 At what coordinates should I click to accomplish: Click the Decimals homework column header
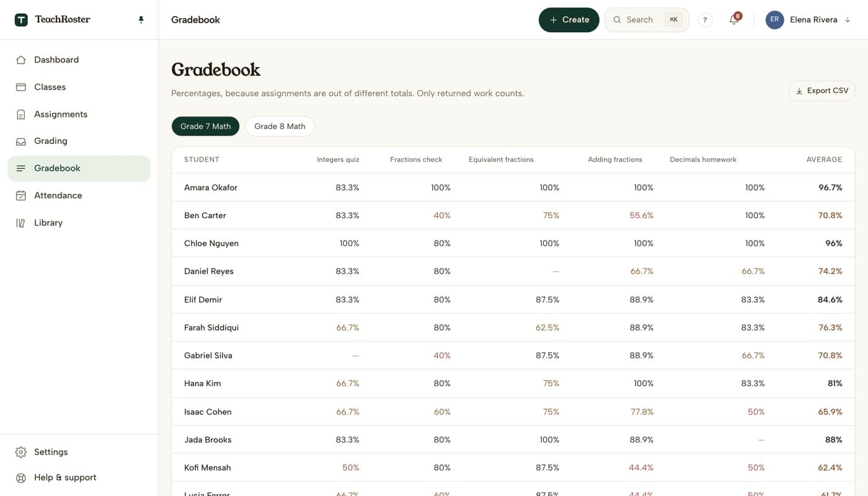703,160
